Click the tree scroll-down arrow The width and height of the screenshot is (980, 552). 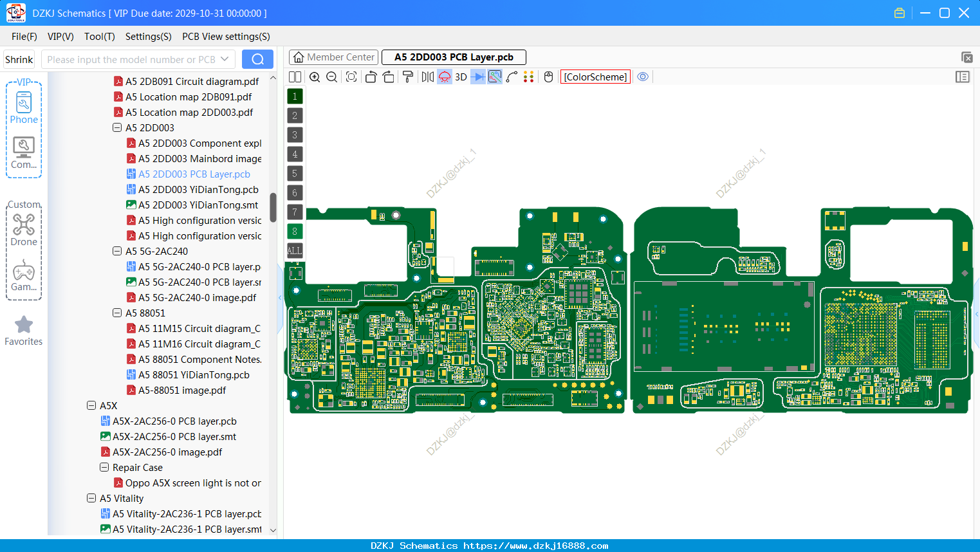273,530
